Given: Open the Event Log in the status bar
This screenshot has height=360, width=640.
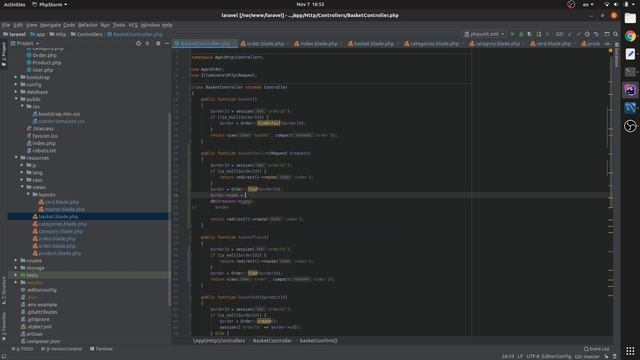Looking at the screenshot, I should click(x=596, y=349).
